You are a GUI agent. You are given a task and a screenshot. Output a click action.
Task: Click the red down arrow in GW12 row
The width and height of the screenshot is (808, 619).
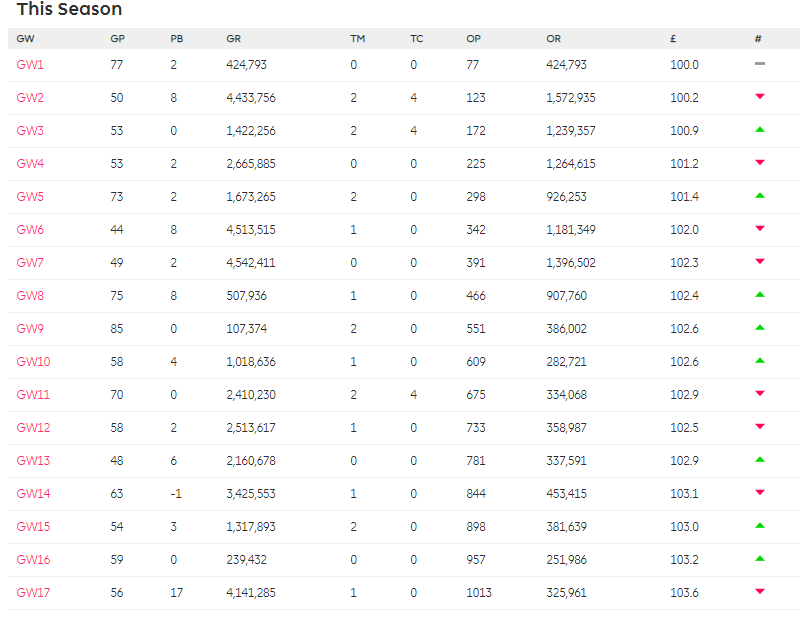[760, 427]
